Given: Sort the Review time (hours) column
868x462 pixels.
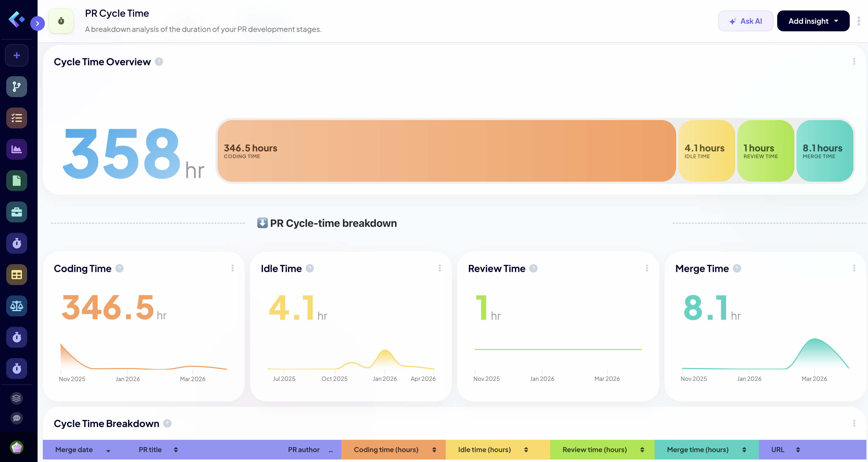Looking at the screenshot, I should tap(642, 449).
